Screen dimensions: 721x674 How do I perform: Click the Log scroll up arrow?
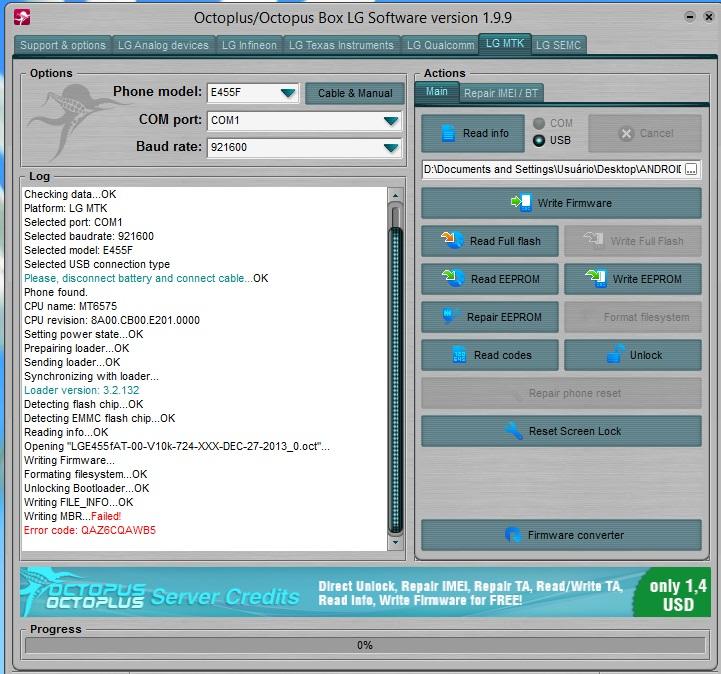(x=395, y=195)
